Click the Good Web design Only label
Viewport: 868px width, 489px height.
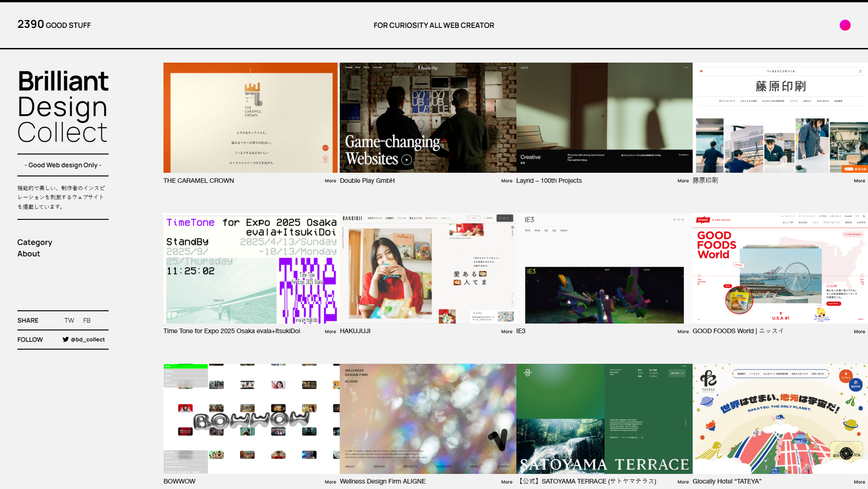[63, 165]
